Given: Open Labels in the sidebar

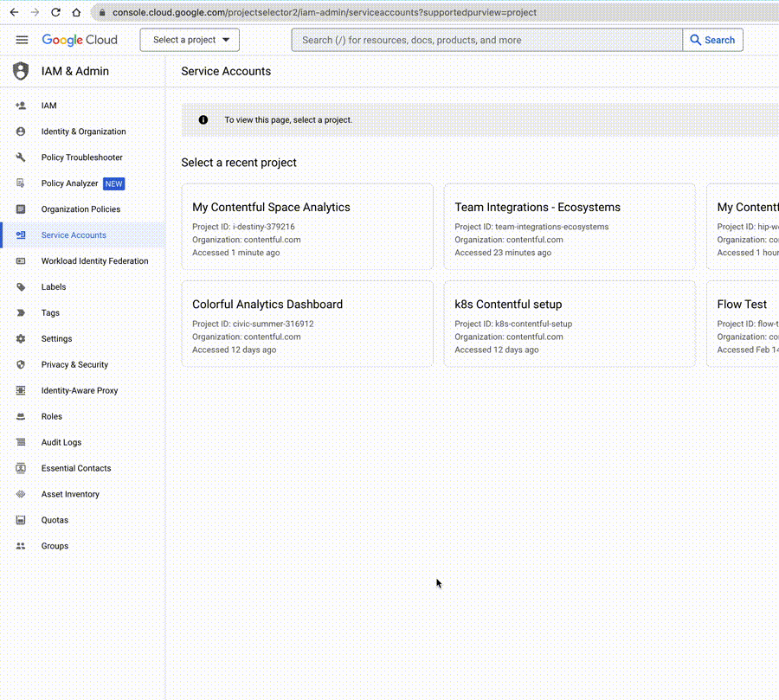Looking at the screenshot, I should (x=83, y=286).
